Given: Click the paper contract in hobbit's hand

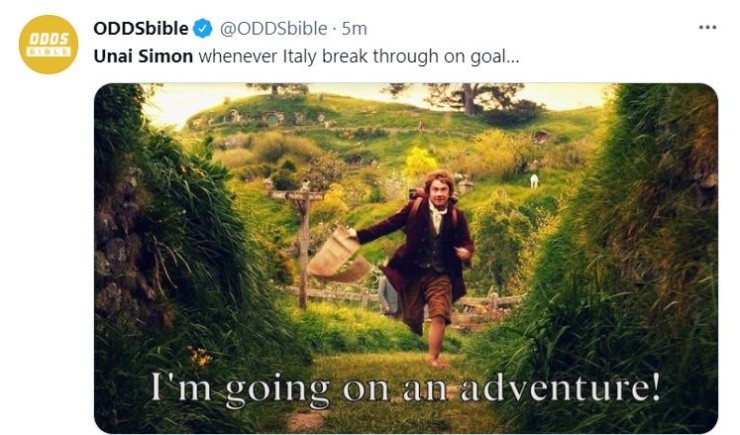Looking at the screenshot, I should click(x=338, y=255).
